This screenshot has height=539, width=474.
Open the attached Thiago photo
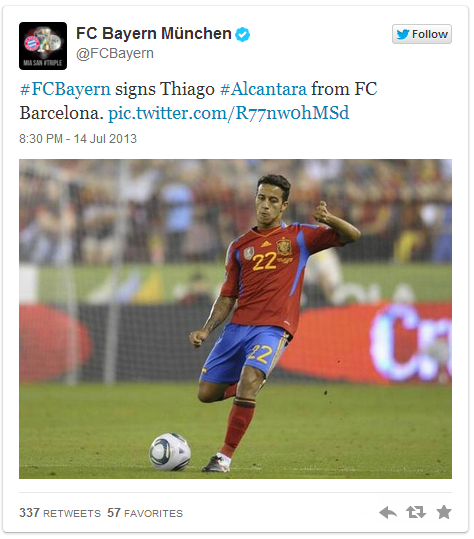pyautogui.click(x=235, y=319)
